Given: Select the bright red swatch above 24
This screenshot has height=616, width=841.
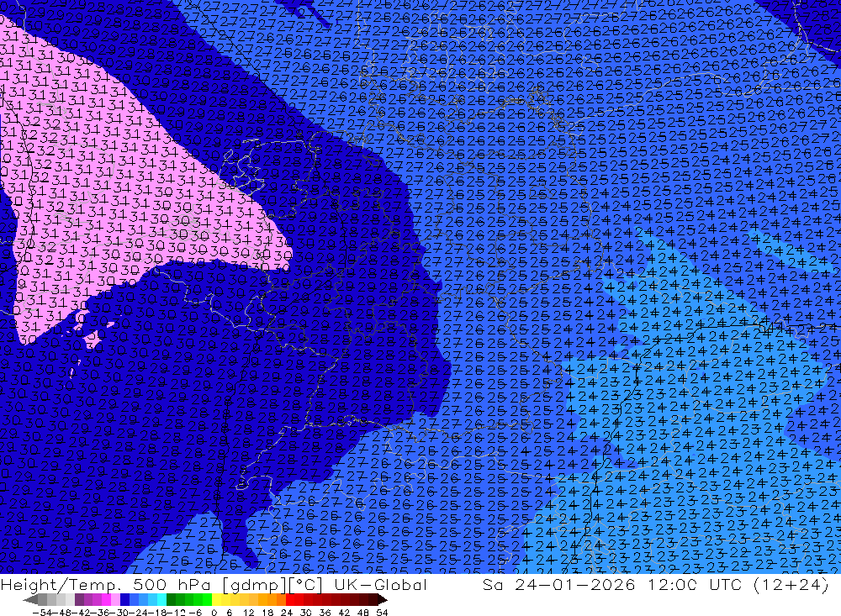Looking at the screenshot, I should coord(290,600).
